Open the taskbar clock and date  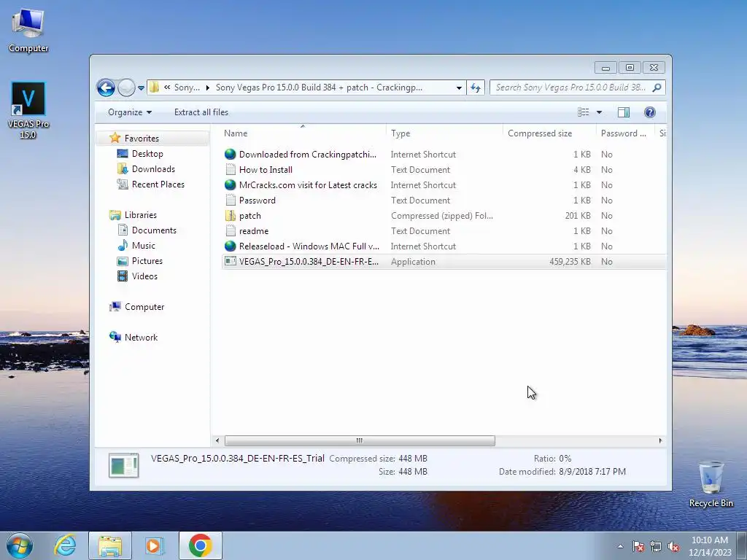pos(710,545)
